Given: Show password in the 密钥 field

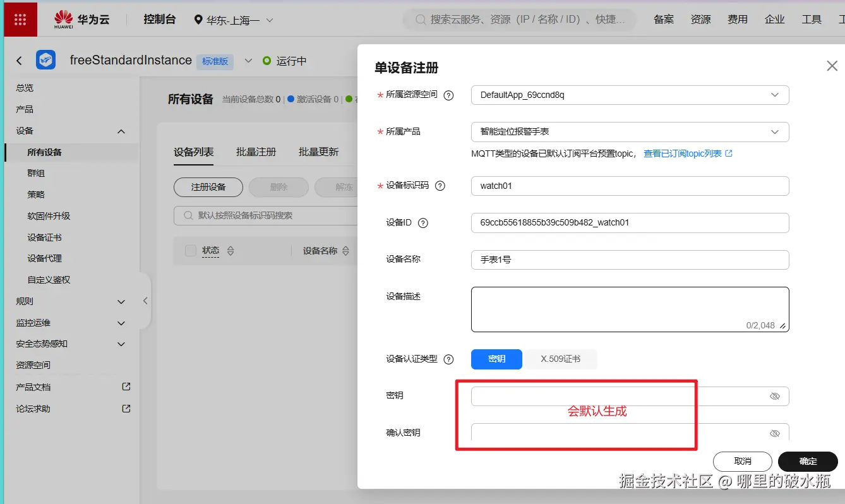Looking at the screenshot, I should (775, 396).
